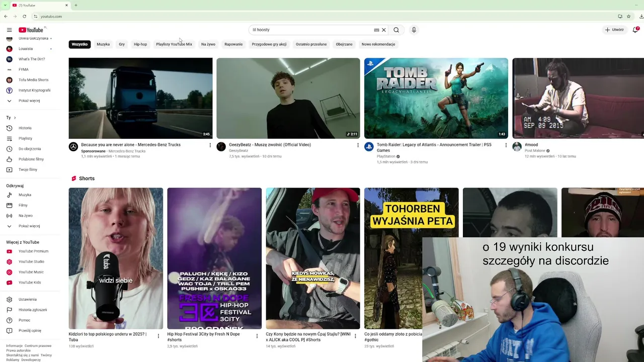Select the Wszystko filter chip
Viewport: 644px width, 362px height.
(79, 44)
